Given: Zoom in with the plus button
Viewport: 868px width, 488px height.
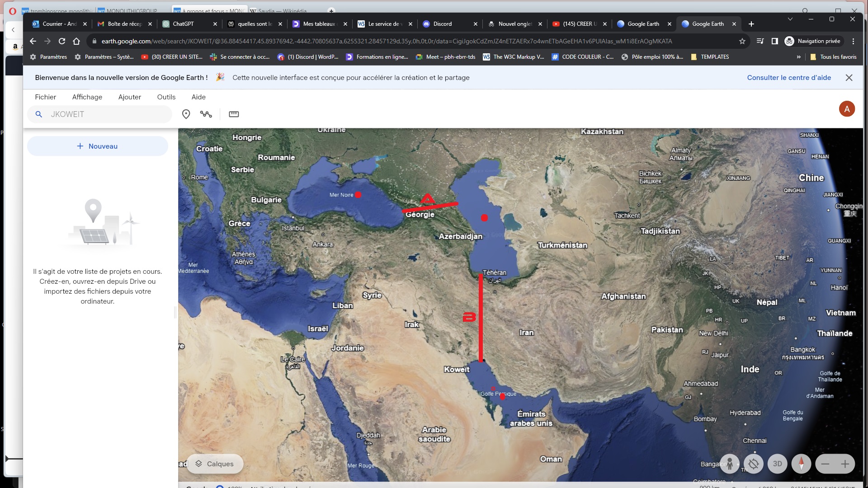Looking at the screenshot, I should pos(845,464).
